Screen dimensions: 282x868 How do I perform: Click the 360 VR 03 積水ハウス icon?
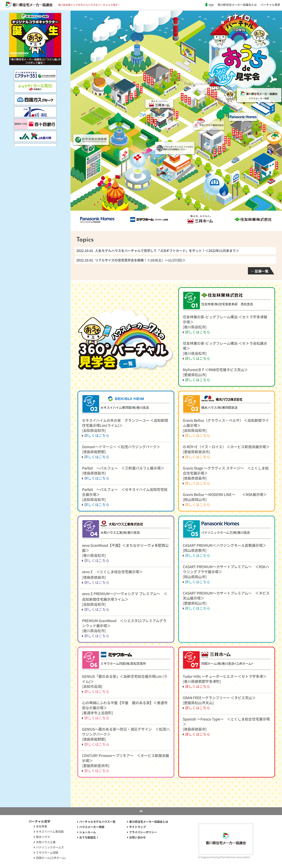tap(191, 404)
